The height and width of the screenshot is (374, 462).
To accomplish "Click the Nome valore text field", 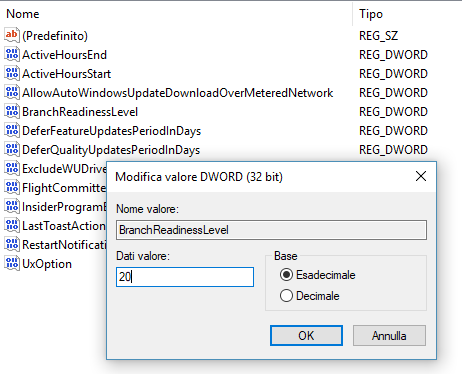I will 271,230.
